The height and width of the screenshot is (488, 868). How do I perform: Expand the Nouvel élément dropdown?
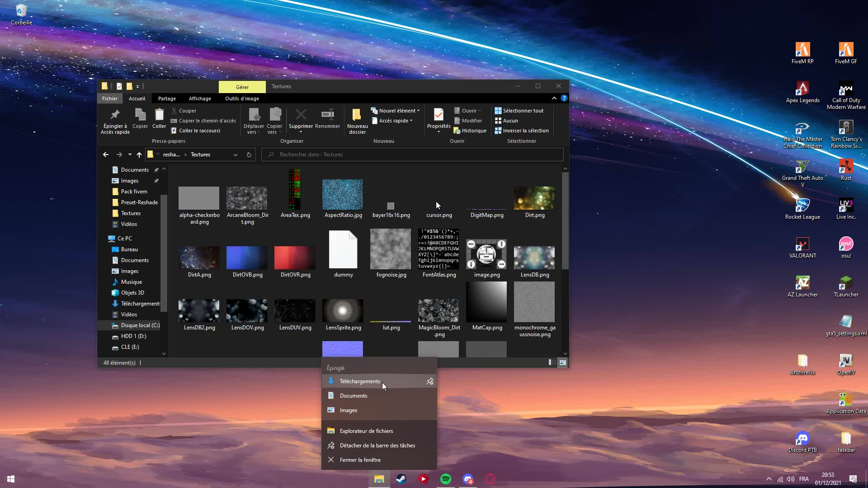396,111
